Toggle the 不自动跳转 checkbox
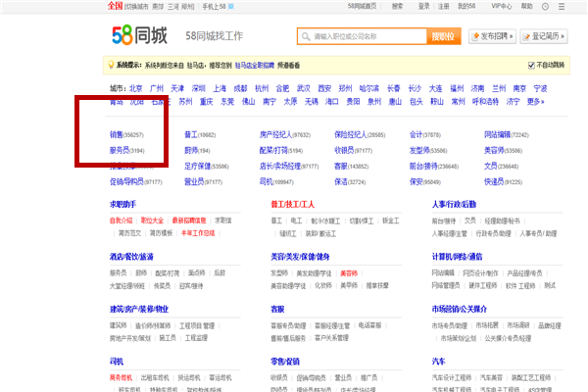The image size is (588, 392). 531,66
